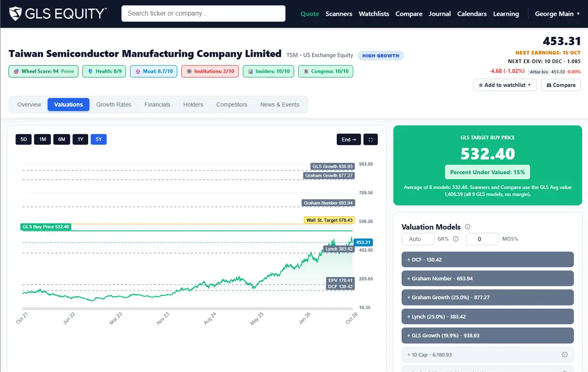
Task: Click the Health shield icon
Action: pyautogui.click(x=90, y=71)
